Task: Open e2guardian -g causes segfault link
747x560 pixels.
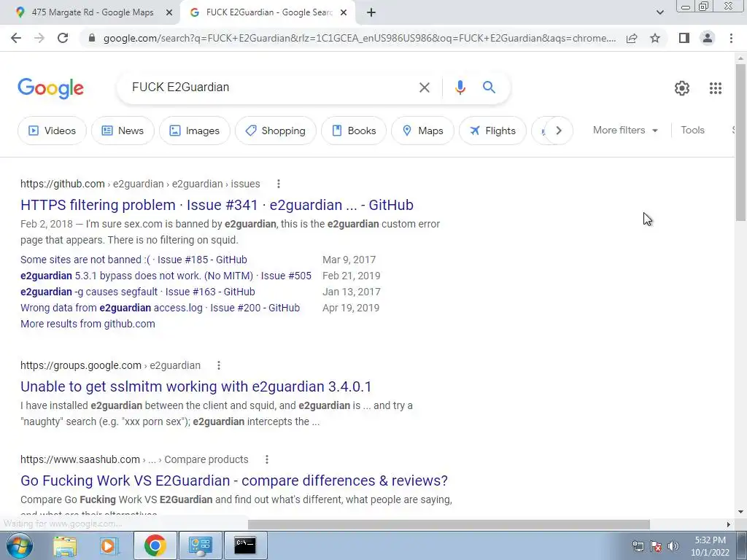Action: pyautogui.click(x=138, y=292)
